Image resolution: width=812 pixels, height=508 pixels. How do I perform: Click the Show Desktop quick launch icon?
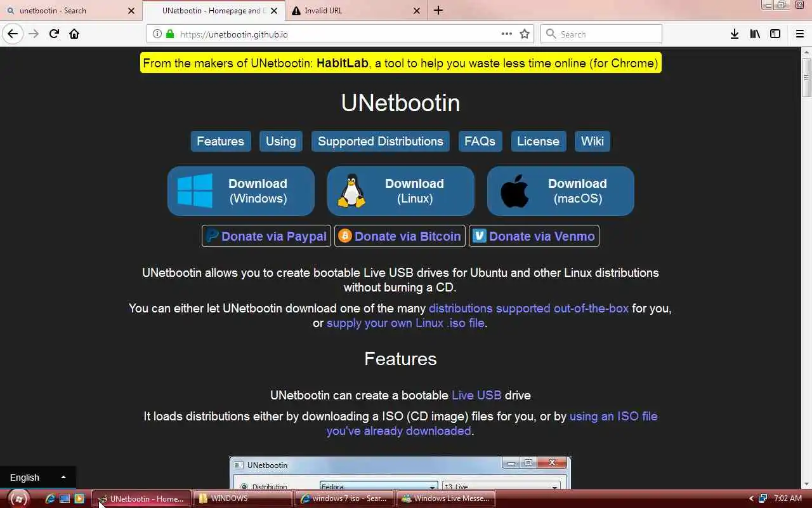tap(64, 498)
